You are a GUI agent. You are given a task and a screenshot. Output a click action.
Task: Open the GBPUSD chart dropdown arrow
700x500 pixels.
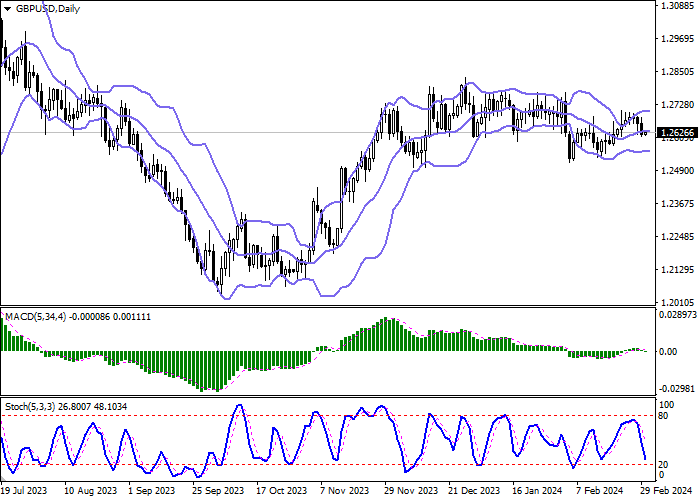pyautogui.click(x=7, y=9)
